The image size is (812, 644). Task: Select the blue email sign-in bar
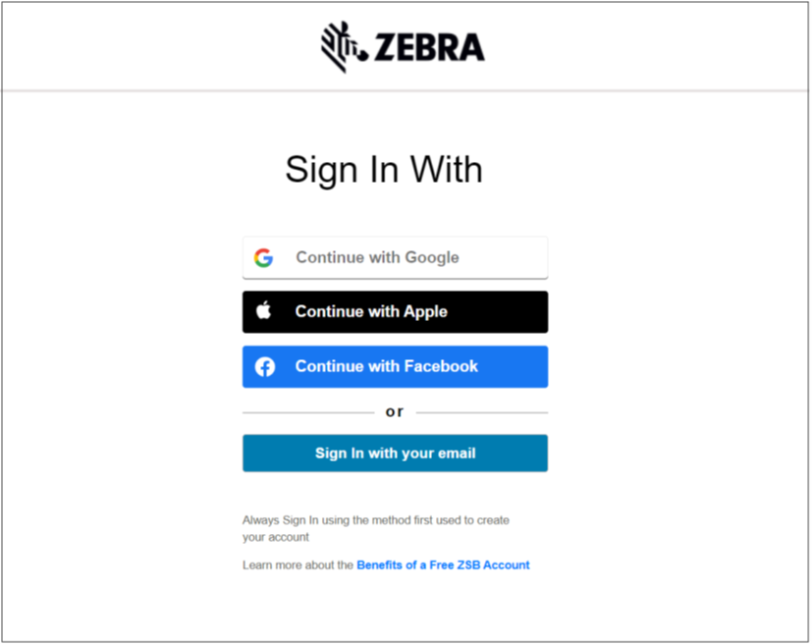[395, 453]
